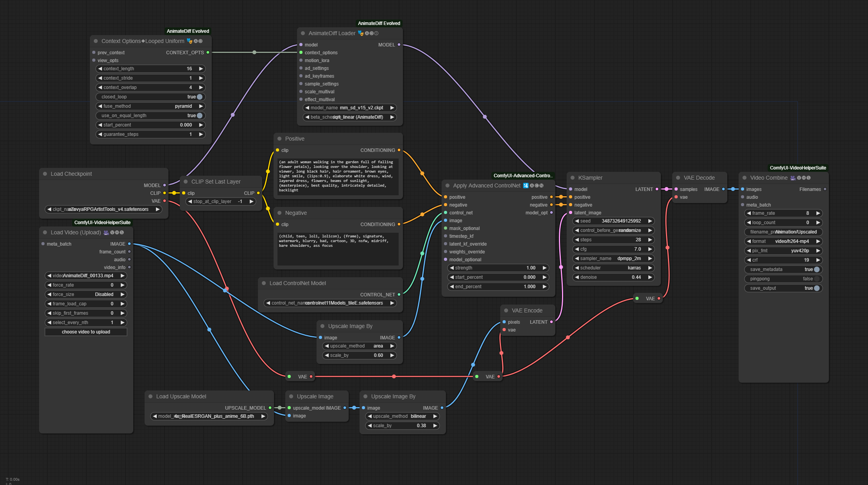
Task: Click the AnimateDiff icon in AnimateDiff Loader title
Action: coord(361,33)
